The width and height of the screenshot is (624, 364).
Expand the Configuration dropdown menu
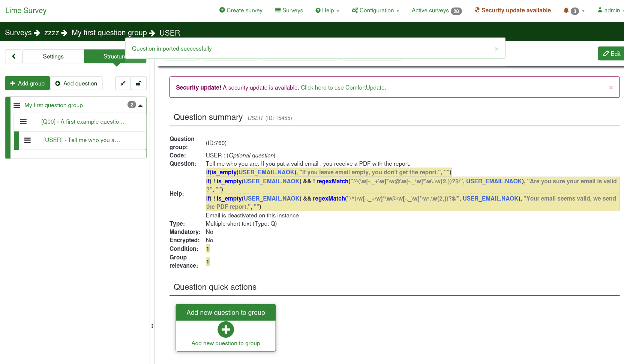point(375,10)
